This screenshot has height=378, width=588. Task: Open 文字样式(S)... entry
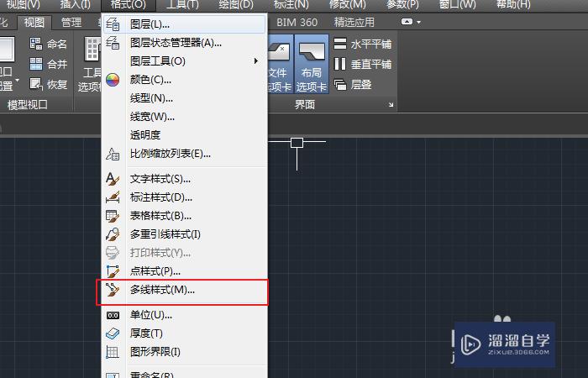point(184,179)
